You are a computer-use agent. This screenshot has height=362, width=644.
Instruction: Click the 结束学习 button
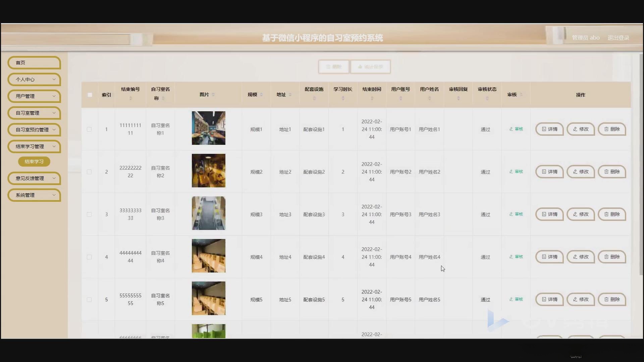tap(34, 161)
